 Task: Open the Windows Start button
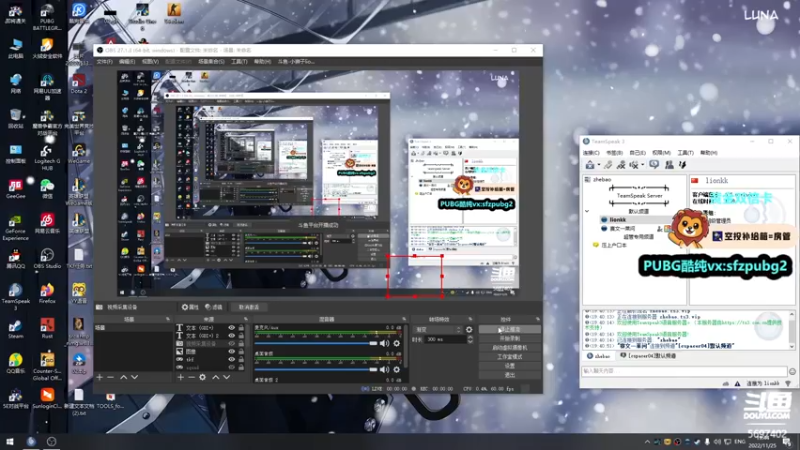tap(10, 441)
